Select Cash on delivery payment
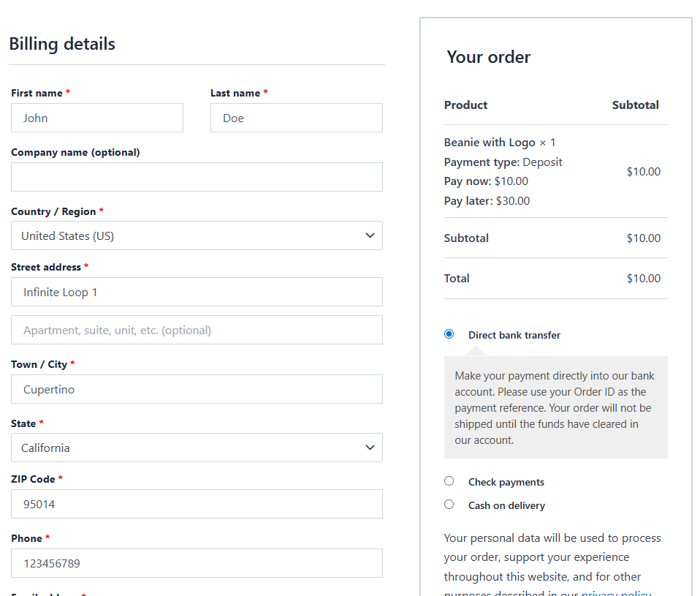 click(449, 504)
